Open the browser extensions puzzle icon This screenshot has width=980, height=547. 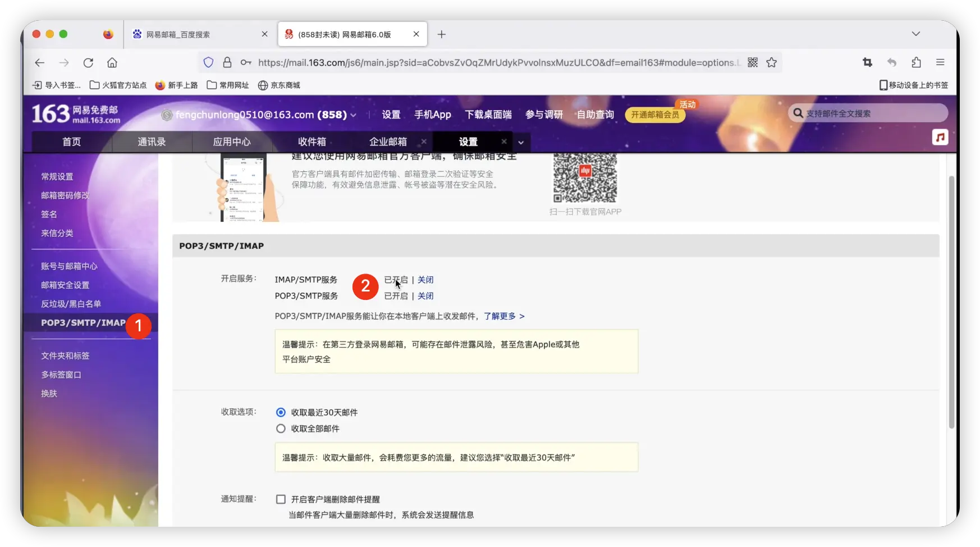tap(917, 62)
